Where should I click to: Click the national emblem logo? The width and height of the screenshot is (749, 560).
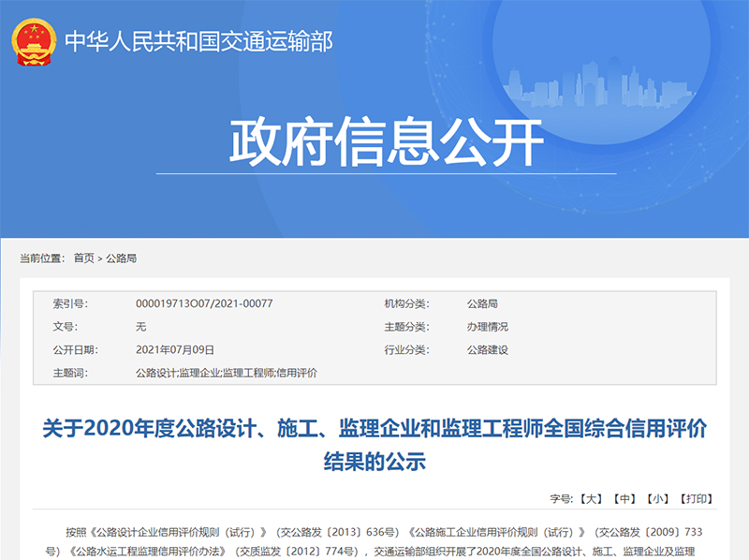[34, 41]
